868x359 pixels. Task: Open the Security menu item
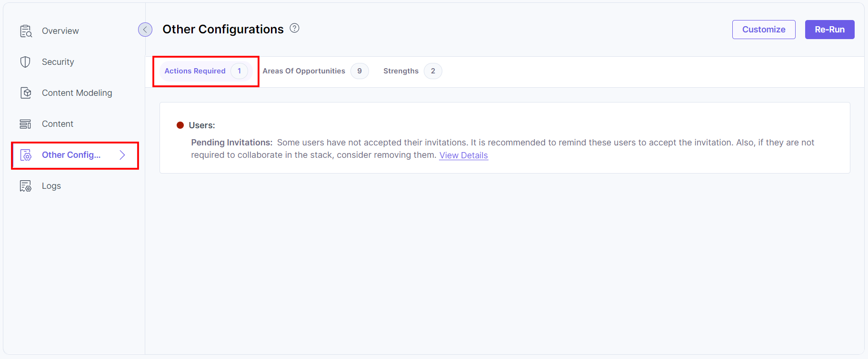pyautogui.click(x=58, y=62)
